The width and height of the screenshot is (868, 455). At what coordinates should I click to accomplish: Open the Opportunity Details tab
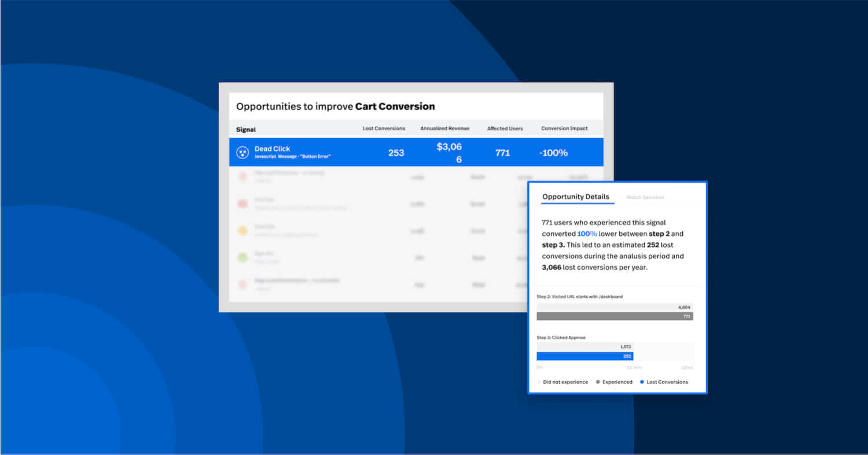(576, 197)
